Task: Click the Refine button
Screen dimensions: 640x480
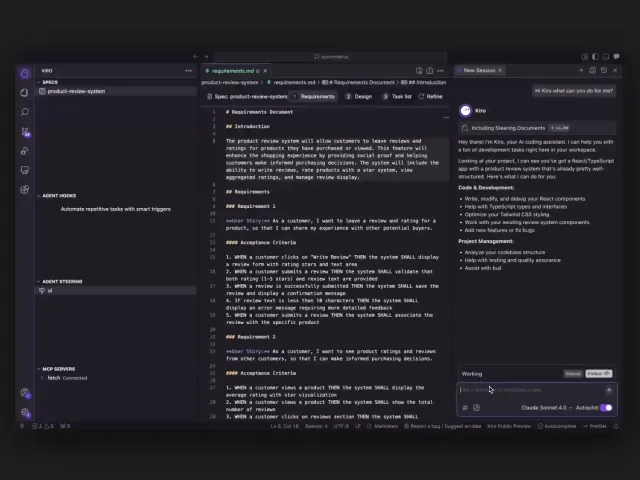Action: [x=431, y=97]
